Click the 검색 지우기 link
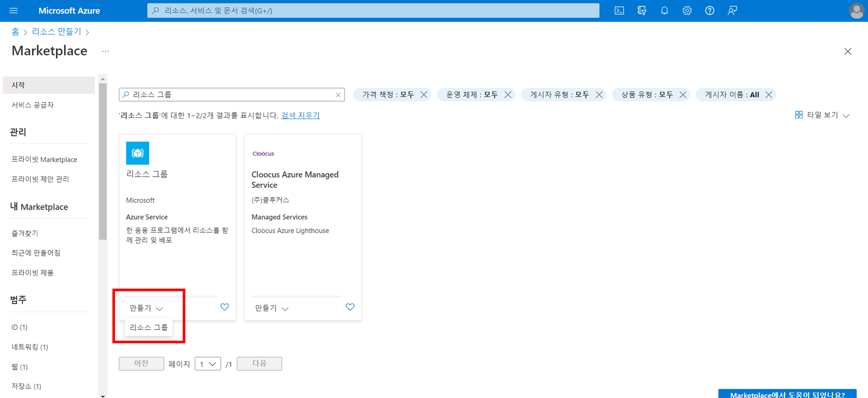This screenshot has height=398, width=868. click(x=300, y=115)
